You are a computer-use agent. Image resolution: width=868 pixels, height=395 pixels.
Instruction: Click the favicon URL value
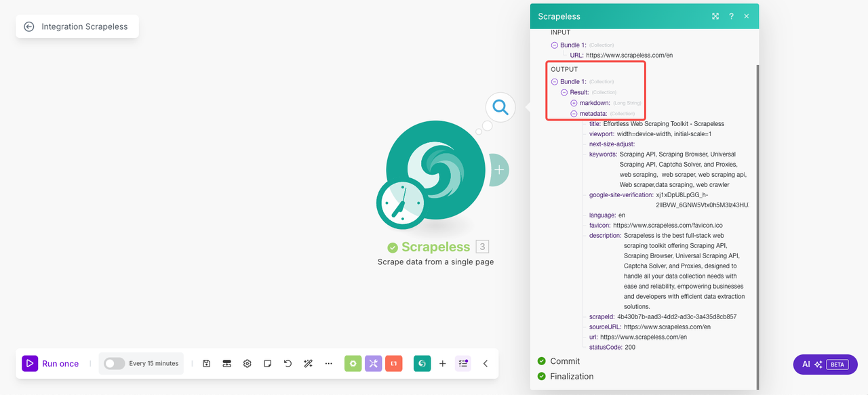(x=668, y=226)
